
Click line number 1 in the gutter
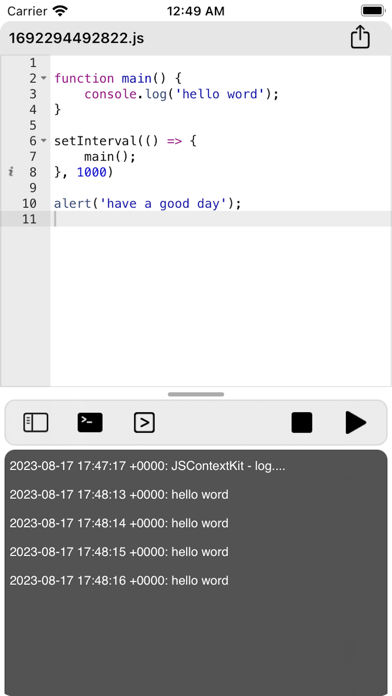[x=33, y=63]
